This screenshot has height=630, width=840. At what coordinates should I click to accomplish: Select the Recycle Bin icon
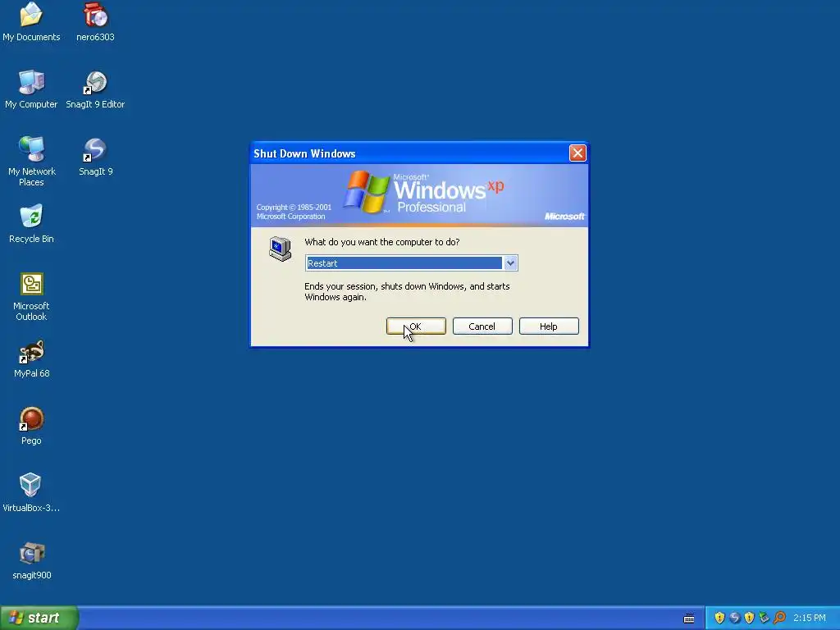click(x=31, y=224)
